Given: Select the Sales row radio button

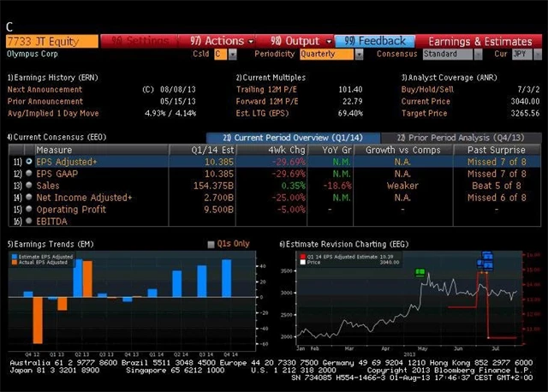Looking at the screenshot, I should [29, 185].
